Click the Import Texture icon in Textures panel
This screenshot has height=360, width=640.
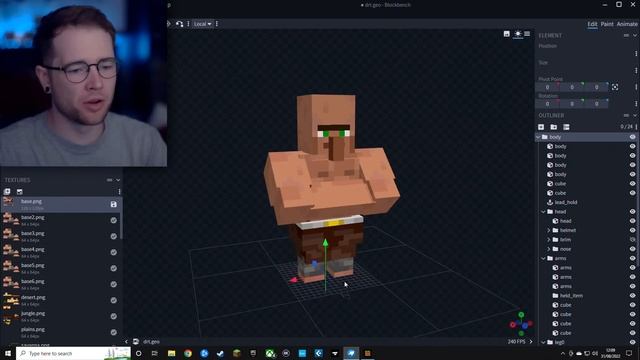coord(7,191)
